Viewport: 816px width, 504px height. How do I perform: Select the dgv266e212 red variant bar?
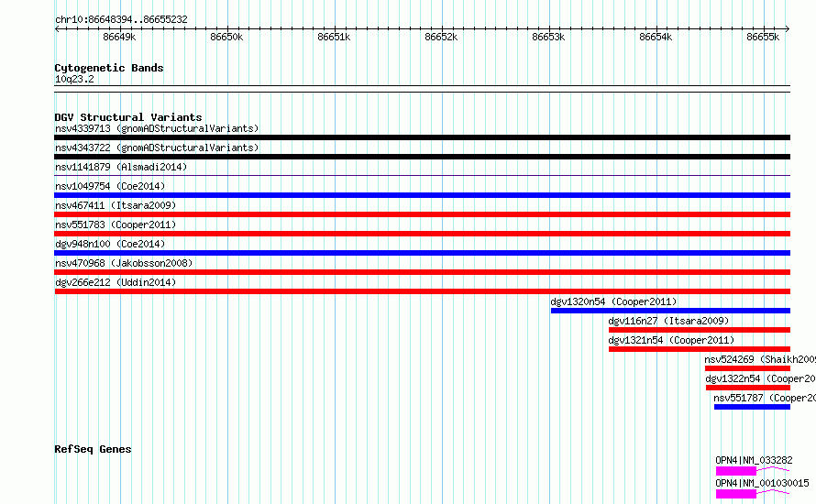(x=422, y=291)
